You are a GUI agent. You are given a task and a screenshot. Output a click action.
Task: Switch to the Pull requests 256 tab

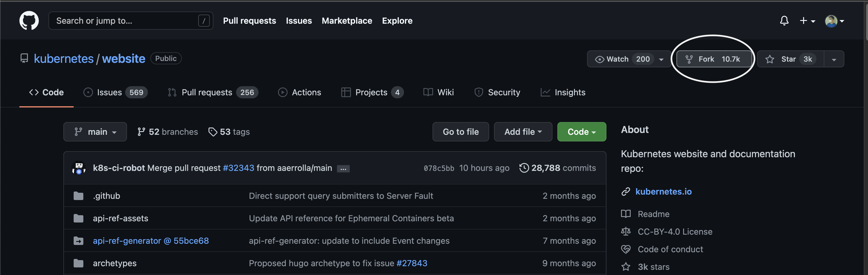pos(213,92)
